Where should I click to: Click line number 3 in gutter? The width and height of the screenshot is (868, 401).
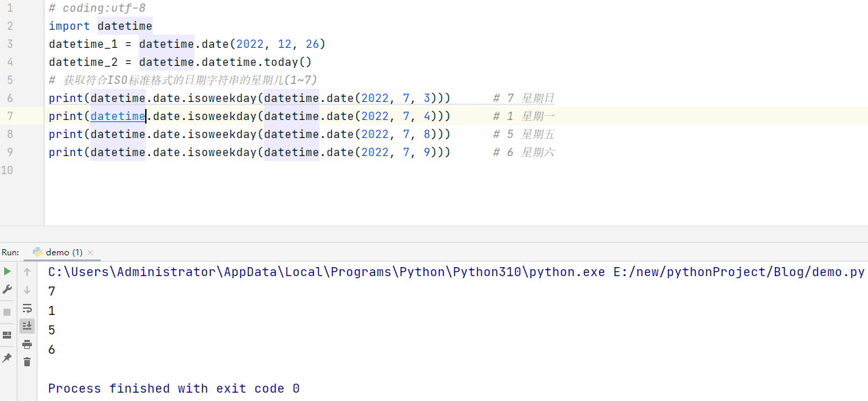coord(10,44)
